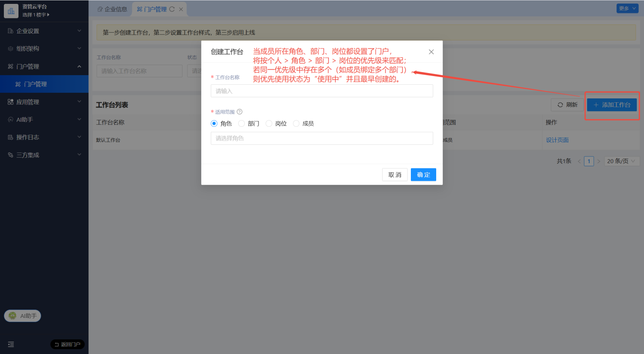Click the 取消 button

pyautogui.click(x=395, y=175)
